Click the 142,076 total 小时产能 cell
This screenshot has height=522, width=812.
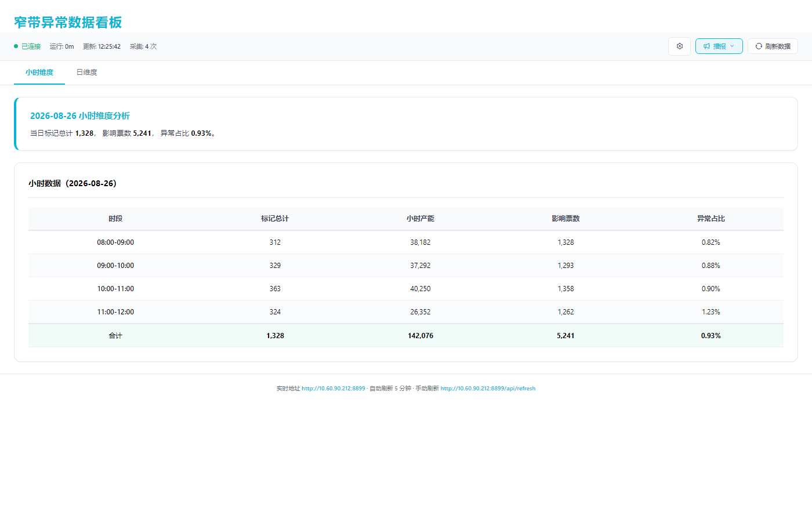pyautogui.click(x=420, y=336)
